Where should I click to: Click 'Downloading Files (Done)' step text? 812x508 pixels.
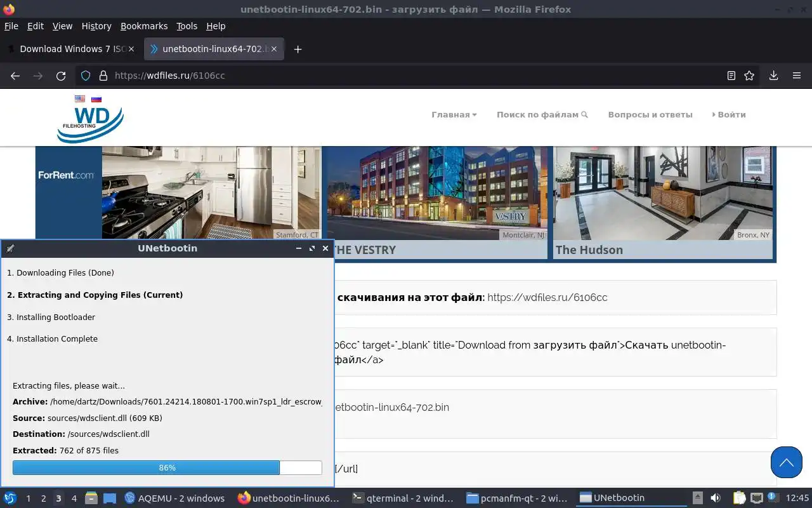click(x=60, y=272)
